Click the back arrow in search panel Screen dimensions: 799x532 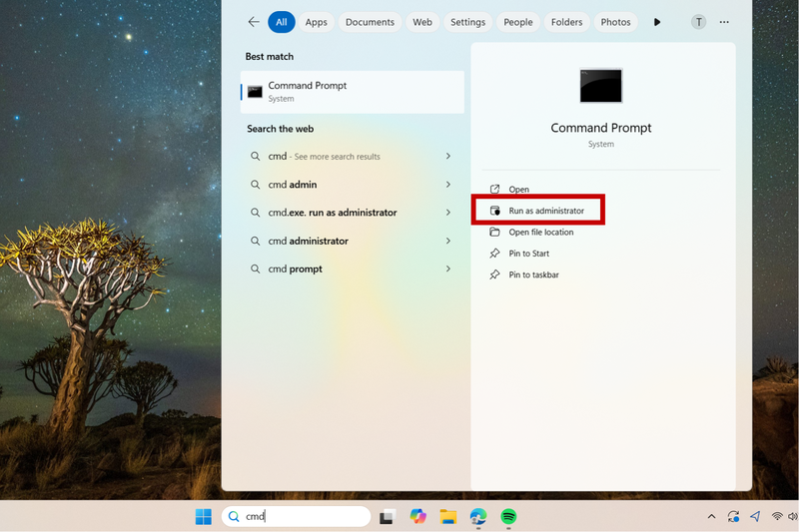point(254,22)
